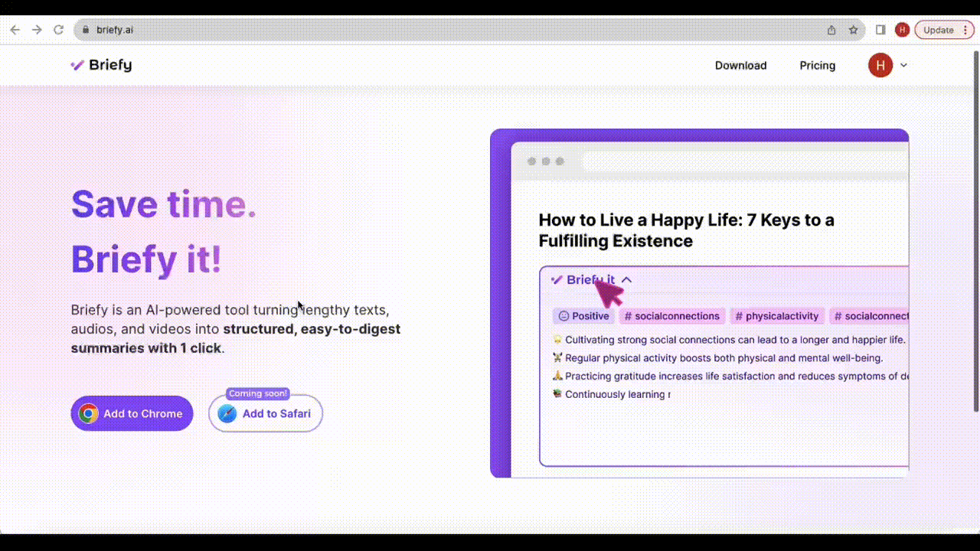This screenshot has width=980, height=551.
Task: Click the Add to Safari button
Action: 266,413
